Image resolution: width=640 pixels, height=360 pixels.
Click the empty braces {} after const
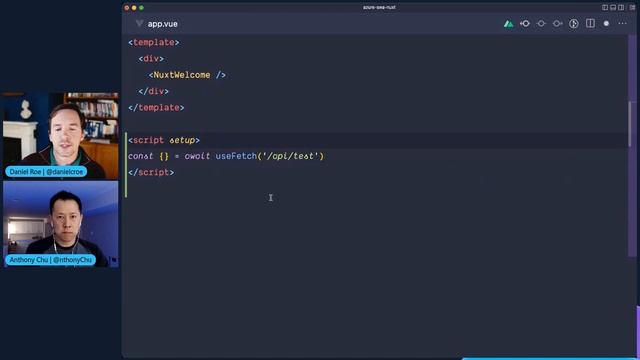164,156
